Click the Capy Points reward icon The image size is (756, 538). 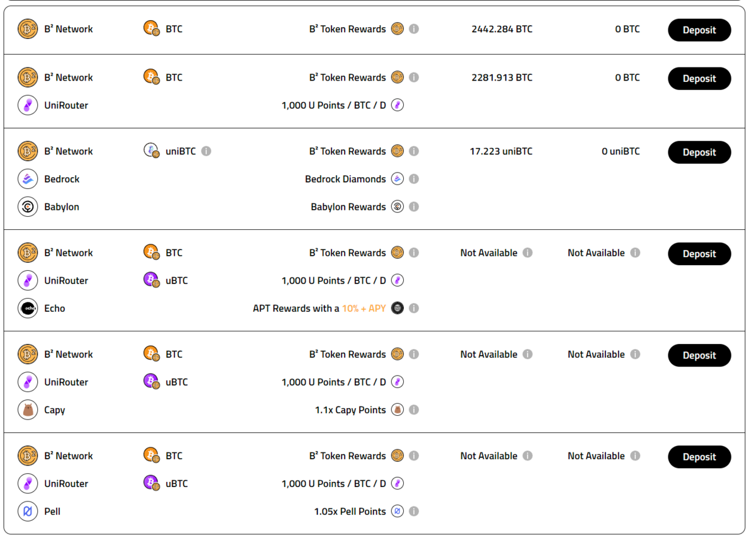[x=398, y=409]
